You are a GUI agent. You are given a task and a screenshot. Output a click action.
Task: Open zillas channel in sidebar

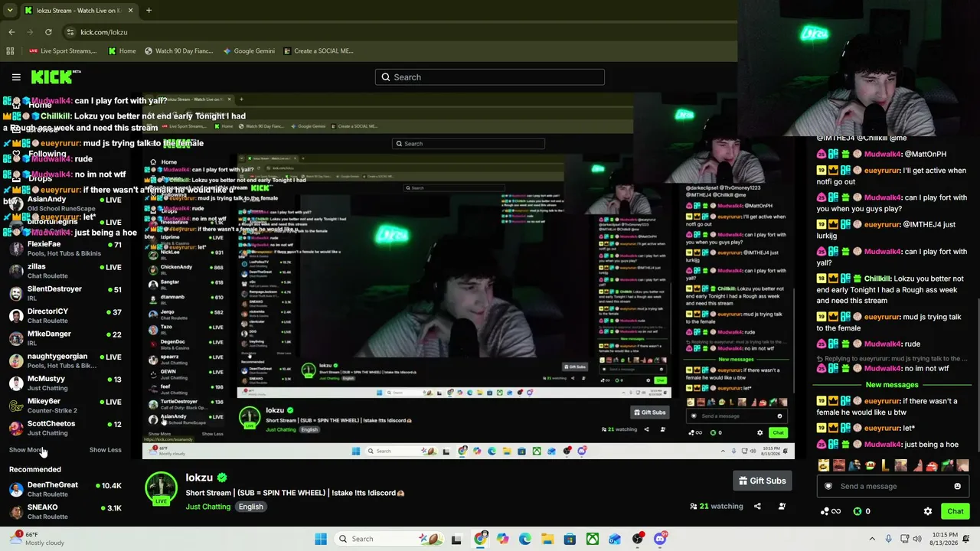click(x=64, y=271)
